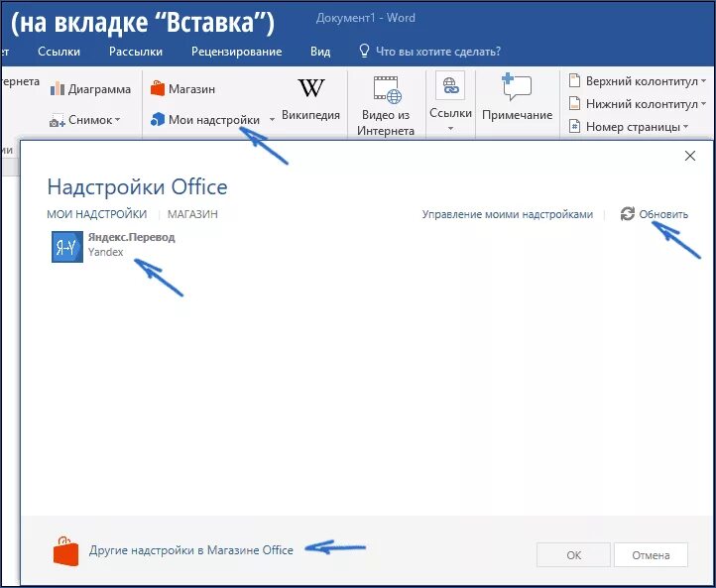Click the Обновить link text

pos(663,214)
